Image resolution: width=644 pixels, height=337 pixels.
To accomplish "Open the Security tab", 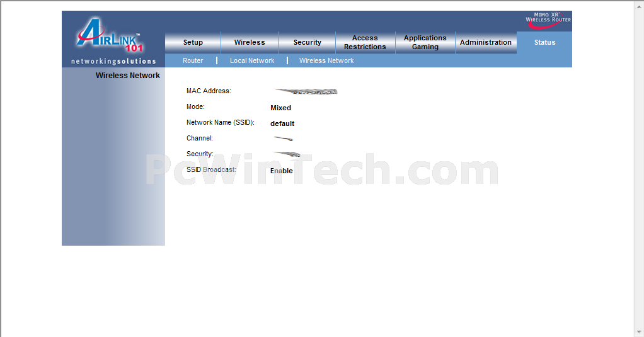I will [308, 42].
